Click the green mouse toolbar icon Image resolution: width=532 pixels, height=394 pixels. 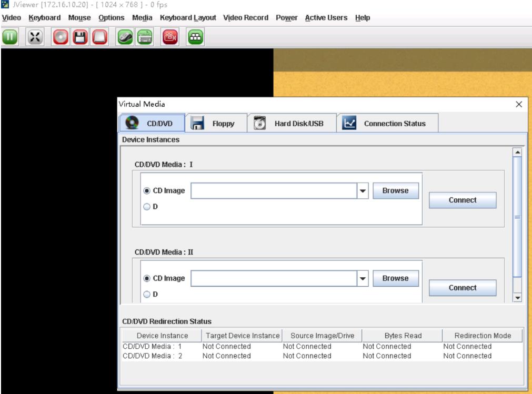click(x=125, y=37)
